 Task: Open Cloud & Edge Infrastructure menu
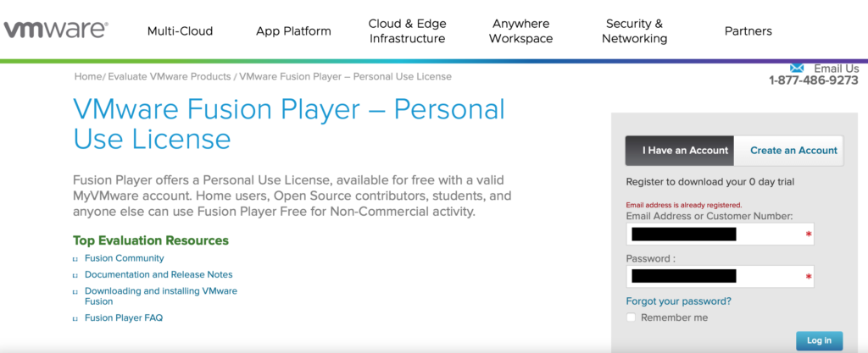408,31
